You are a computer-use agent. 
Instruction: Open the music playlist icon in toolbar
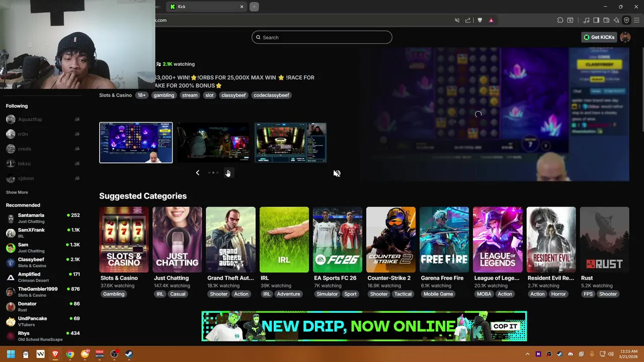click(x=586, y=20)
